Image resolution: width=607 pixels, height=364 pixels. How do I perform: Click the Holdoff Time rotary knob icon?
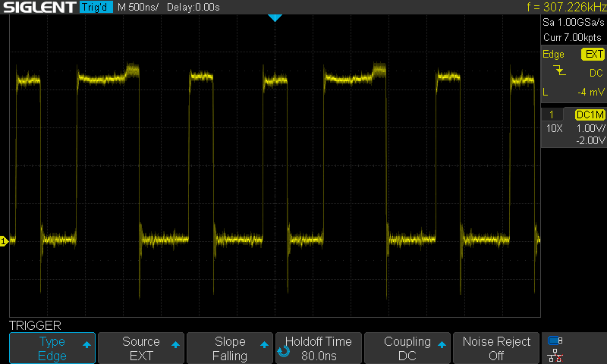click(x=283, y=351)
